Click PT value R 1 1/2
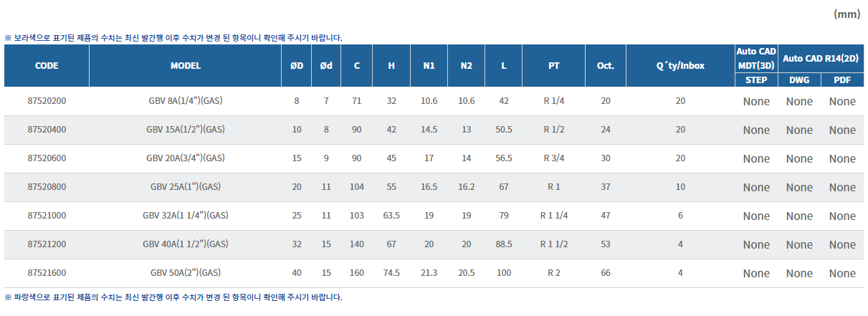 pos(554,244)
